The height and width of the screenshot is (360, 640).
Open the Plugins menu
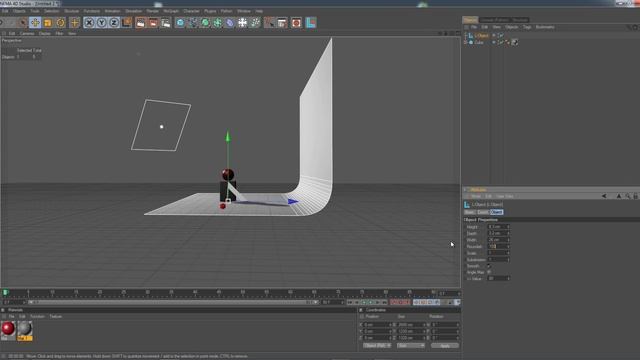pyautogui.click(x=210, y=11)
